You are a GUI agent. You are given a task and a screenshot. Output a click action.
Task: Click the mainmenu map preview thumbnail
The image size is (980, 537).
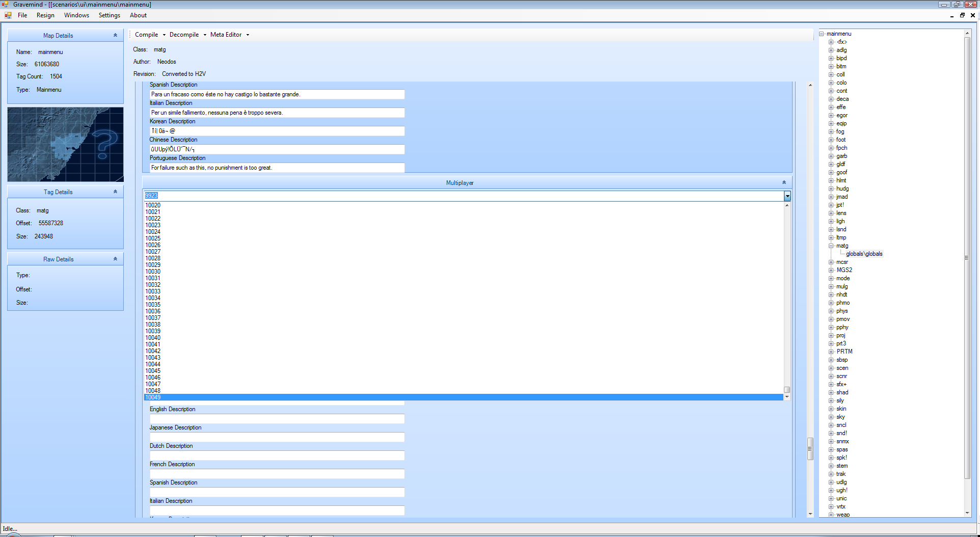click(65, 144)
